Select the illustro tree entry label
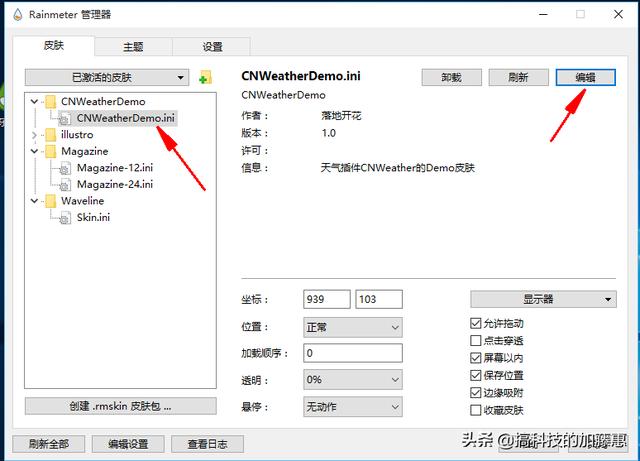 (77, 134)
